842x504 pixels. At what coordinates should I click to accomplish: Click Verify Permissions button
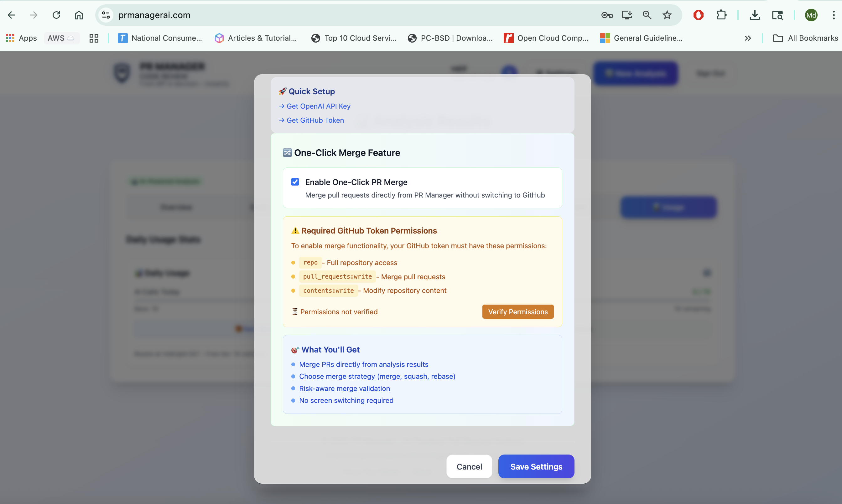click(x=517, y=312)
